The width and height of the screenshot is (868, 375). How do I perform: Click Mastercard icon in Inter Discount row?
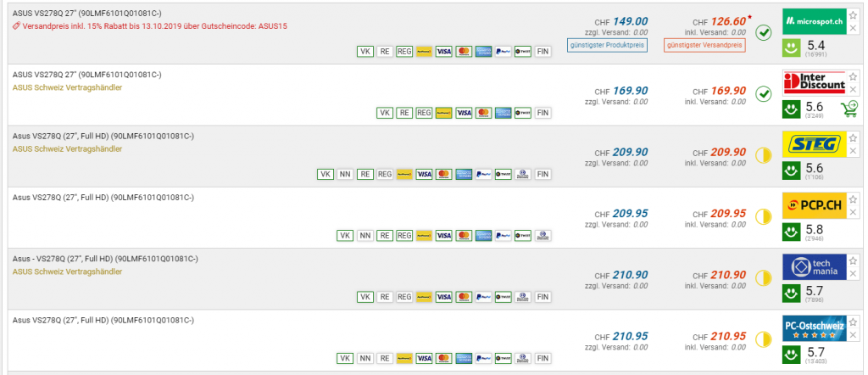tap(483, 113)
